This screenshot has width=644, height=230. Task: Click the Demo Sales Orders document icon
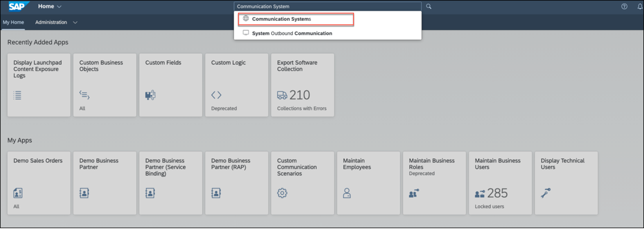pos(18,193)
